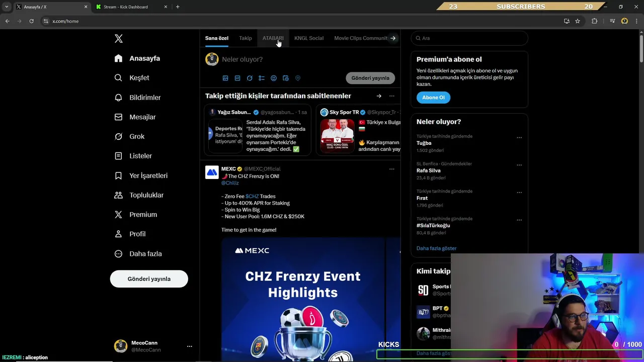Bookmark this page with star icon
Viewport: 644px width, 362px height.
[x=578, y=21]
